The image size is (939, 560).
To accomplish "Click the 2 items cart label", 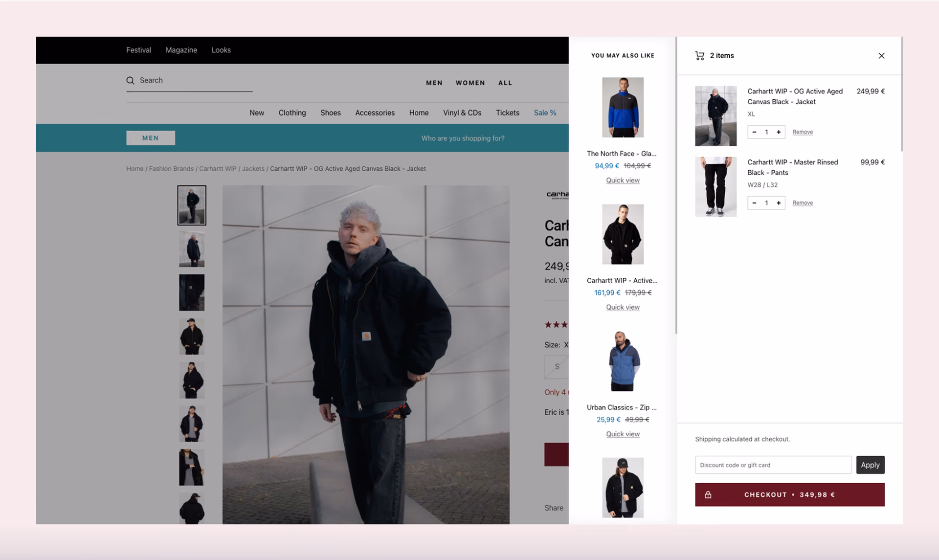I will (722, 56).
